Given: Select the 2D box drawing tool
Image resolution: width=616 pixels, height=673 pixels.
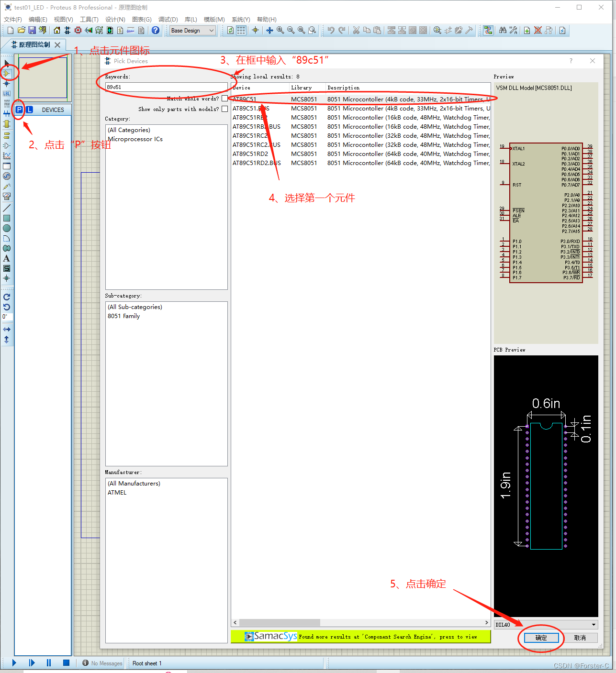Looking at the screenshot, I should point(7,218).
